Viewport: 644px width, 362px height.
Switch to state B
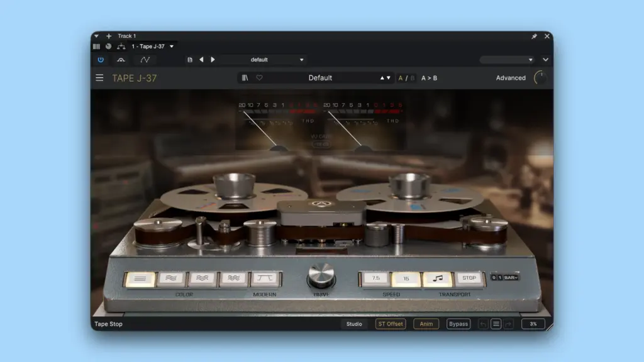pyautogui.click(x=413, y=78)
